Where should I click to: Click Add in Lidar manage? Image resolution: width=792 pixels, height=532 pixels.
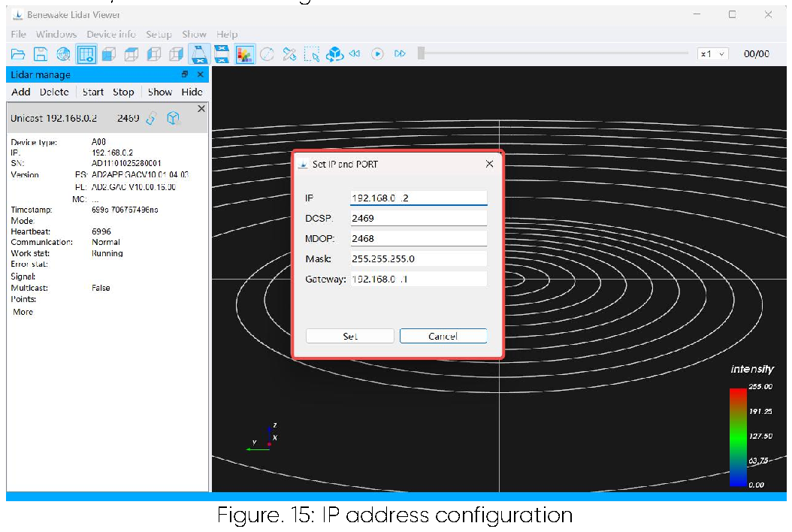(21, 92)
